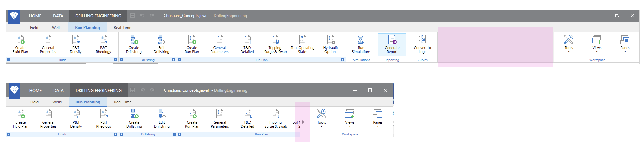Image resolution: width=644 pixels, height=145 pixels.
Task: Open the Tools dropdown in the narrower window
Action: tap(322, 118)
